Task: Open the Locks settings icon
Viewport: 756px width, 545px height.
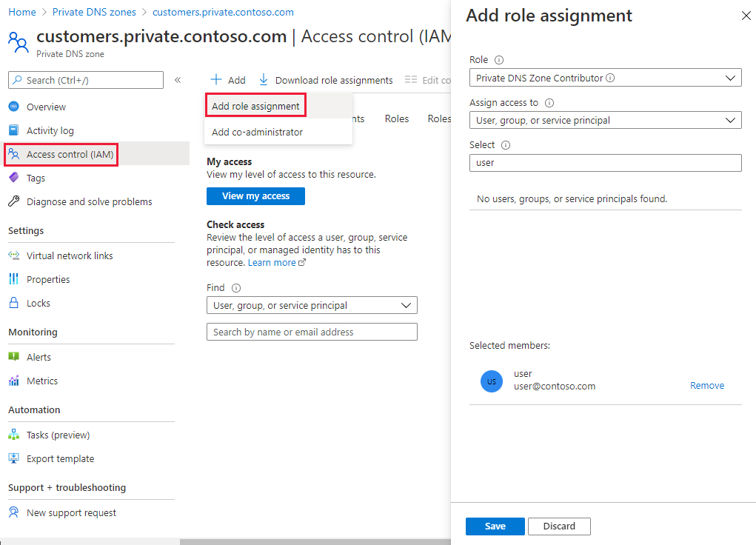Action: [x=13, y=303]
